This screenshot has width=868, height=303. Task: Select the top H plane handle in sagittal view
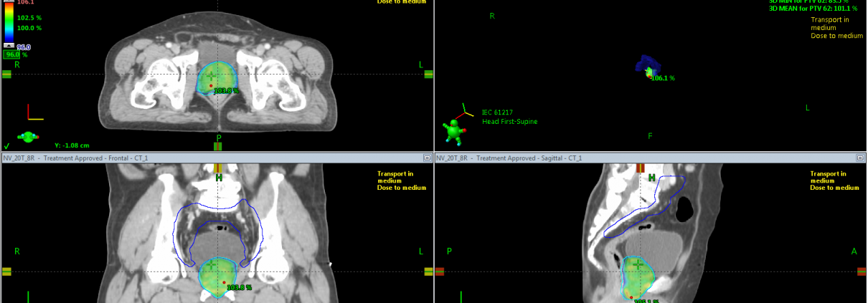coord(641,168)
